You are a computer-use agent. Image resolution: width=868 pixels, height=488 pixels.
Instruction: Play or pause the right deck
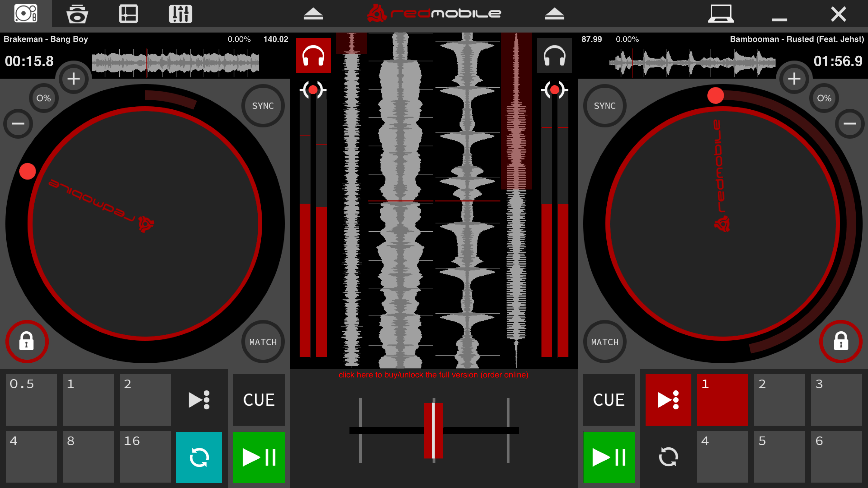coord(609,457)
